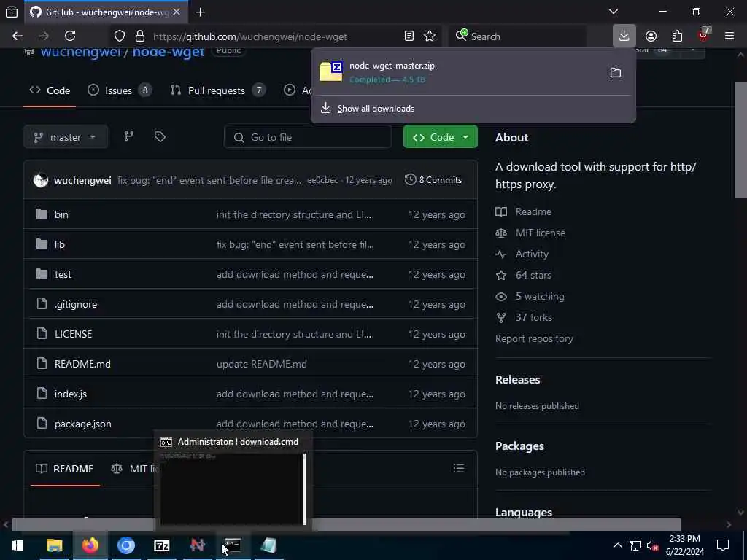Open the 64 stars link
The image size is (747, 560).
pos(533,275)
